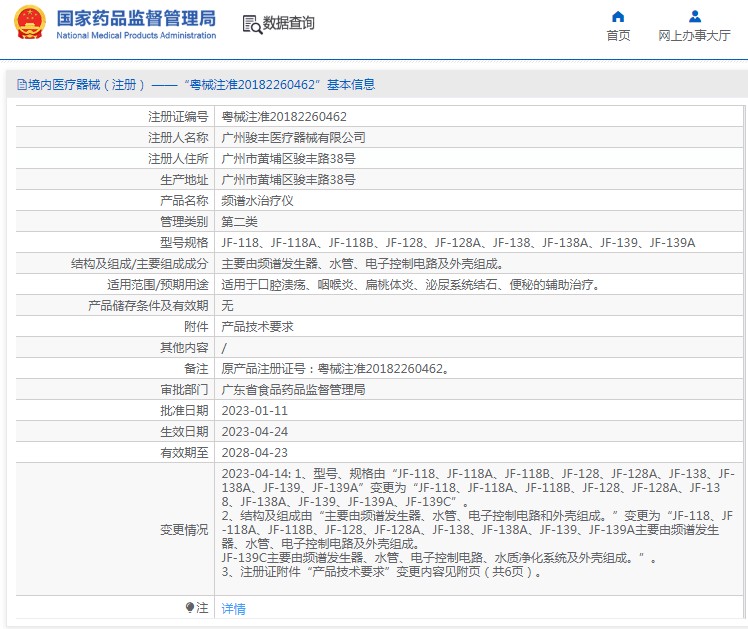Viewport: 748px width, 629px height.
Task: Click approval department 广东省食品药品监督管理局
Action: click(x=293, y=390)
